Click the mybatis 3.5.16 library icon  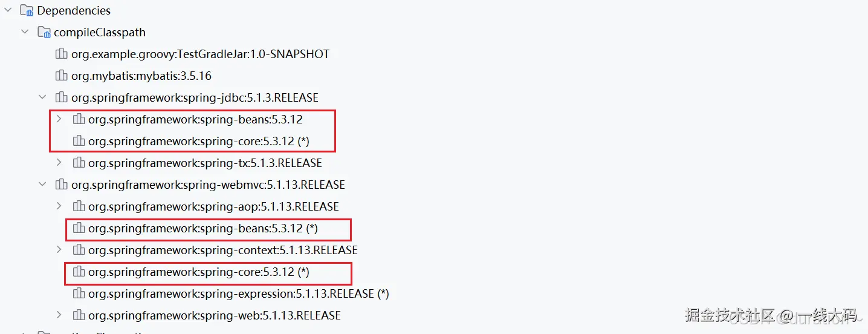[61, 76]
